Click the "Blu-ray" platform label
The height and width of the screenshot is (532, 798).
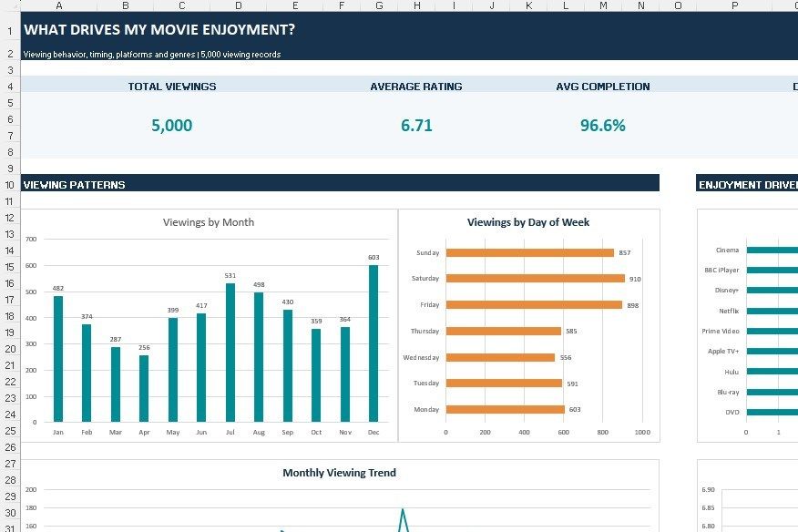pyautogui.click(x=728, y=392)
